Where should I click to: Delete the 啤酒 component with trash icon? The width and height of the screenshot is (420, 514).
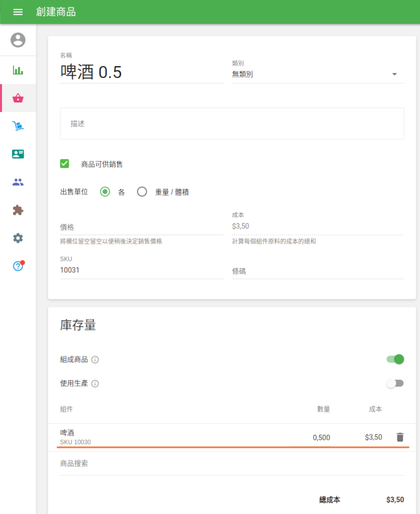(400, 437)
